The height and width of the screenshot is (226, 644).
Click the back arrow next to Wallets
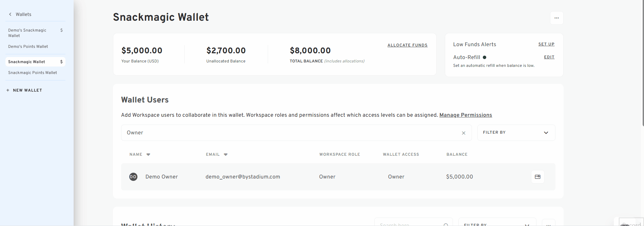(x=10, y=14)
